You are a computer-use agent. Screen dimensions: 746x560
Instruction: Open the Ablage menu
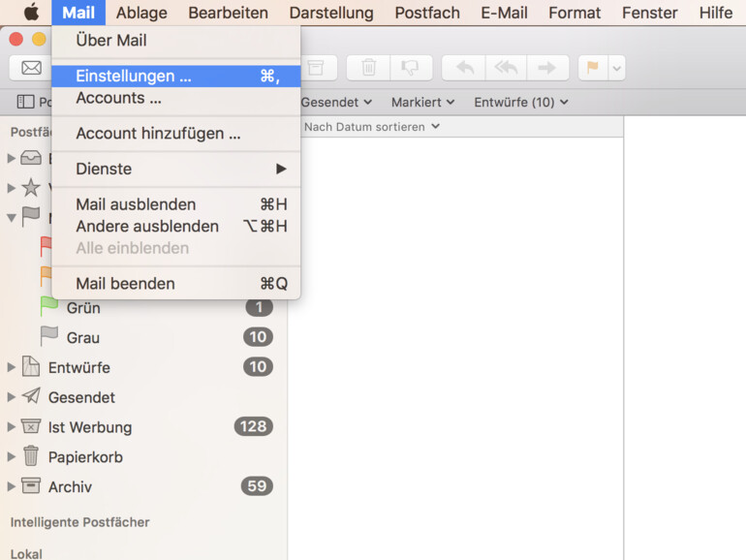(x=141, y=13)
